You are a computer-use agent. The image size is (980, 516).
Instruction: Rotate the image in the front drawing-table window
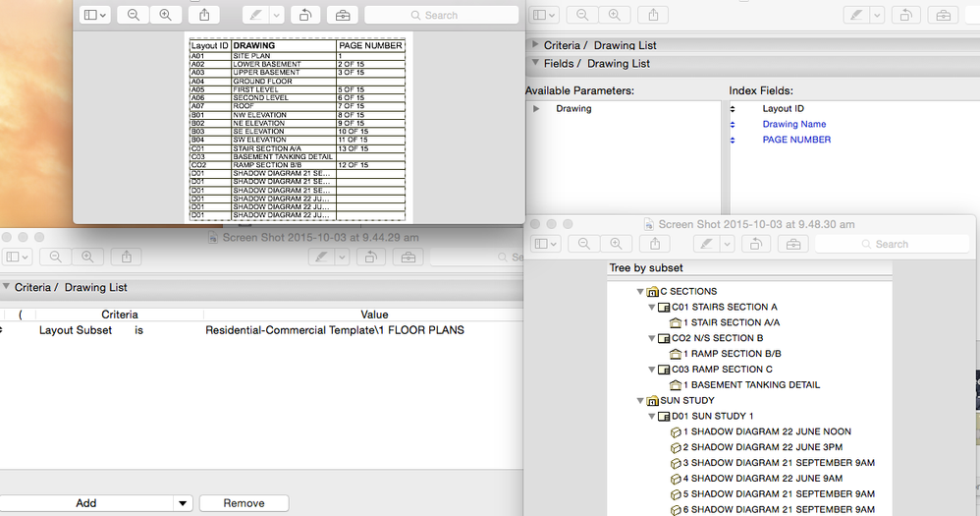click(305, 15)
